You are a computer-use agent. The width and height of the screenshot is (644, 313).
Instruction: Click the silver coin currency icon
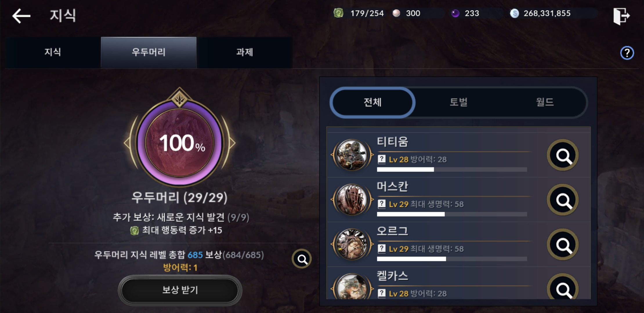click(514, 13)
